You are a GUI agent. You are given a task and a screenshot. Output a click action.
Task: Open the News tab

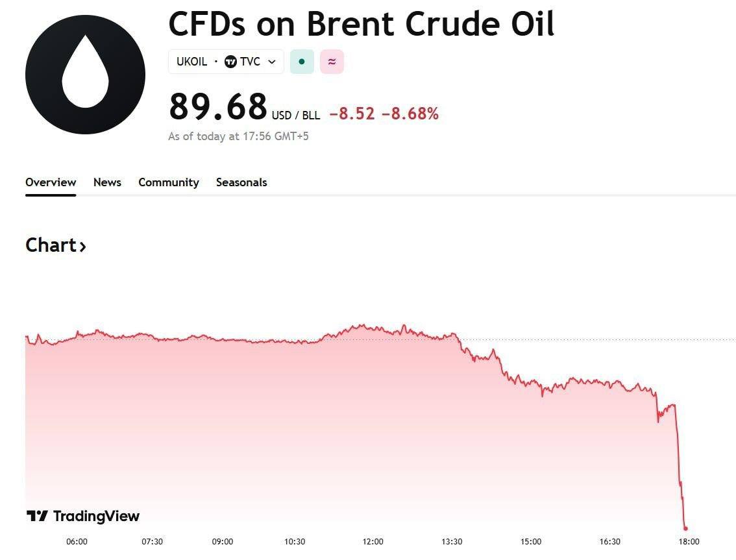[107, 182]
